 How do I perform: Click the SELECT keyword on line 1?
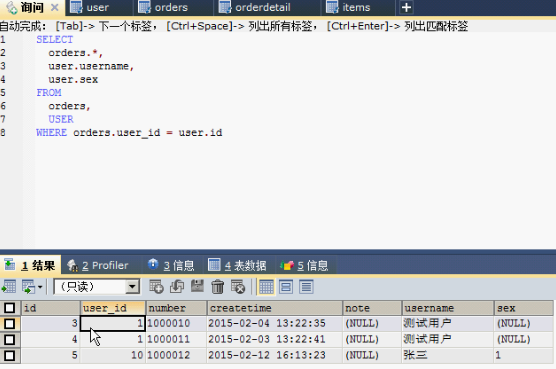tap(55, 39)
